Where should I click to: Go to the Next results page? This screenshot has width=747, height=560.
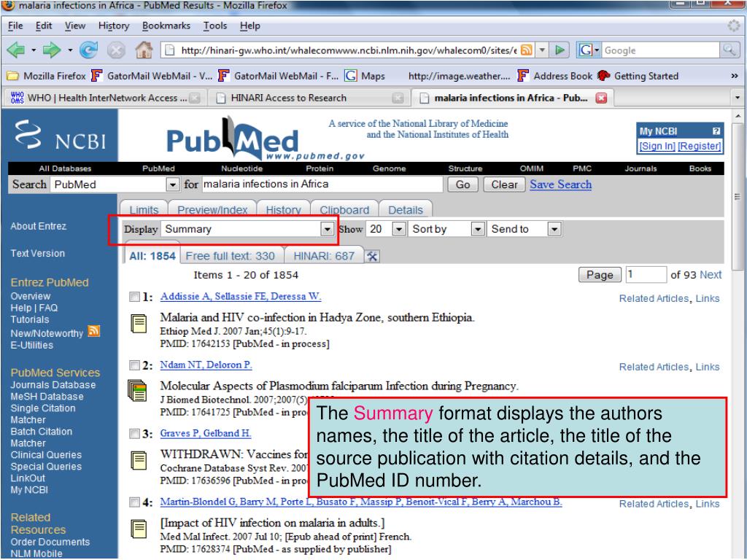[711, 275]
